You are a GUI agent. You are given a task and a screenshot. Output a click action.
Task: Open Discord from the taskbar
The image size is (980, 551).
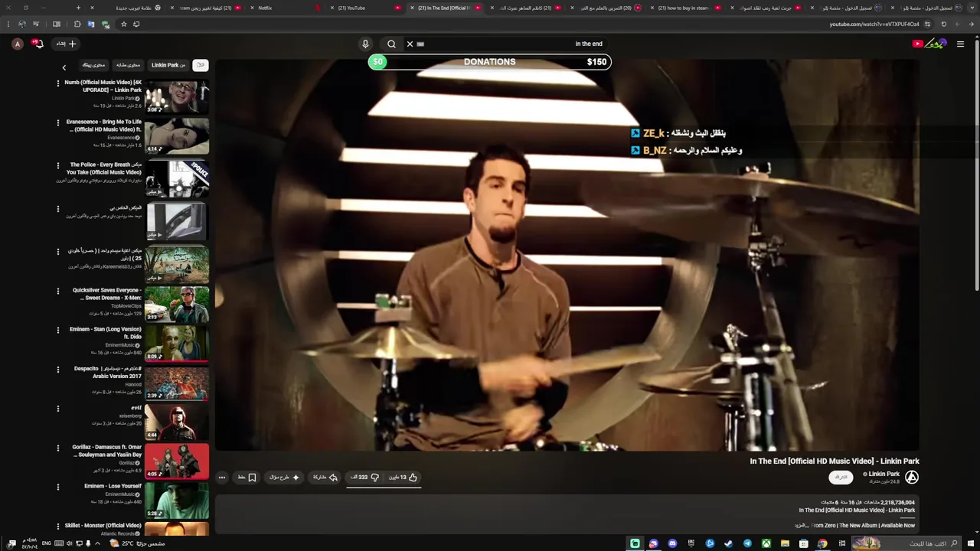click(672, 543)
